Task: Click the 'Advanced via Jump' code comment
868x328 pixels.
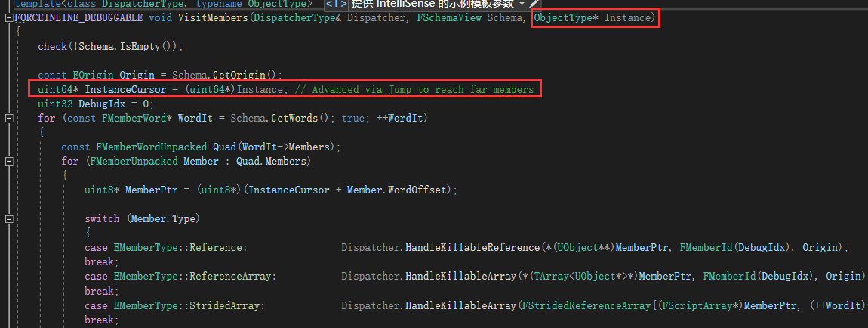Action: pyautogui.click(x=414, y=90)
